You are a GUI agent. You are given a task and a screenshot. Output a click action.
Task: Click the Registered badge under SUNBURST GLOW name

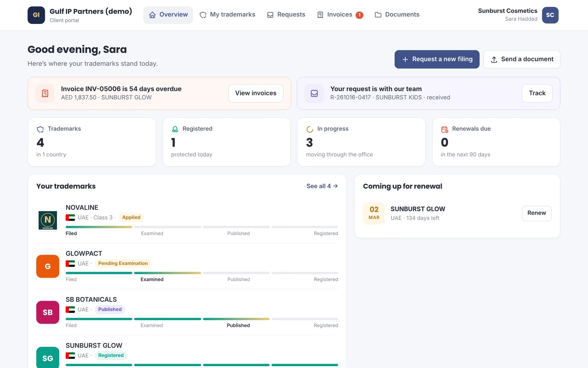pos(111,355)
